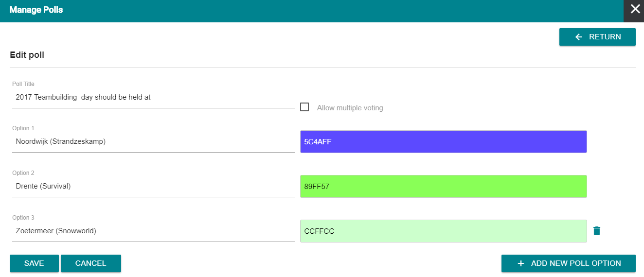This screenshot has height=277, width=644.
Task: Click the left arrow icon on Return
Action: click(x=578, y=37)
